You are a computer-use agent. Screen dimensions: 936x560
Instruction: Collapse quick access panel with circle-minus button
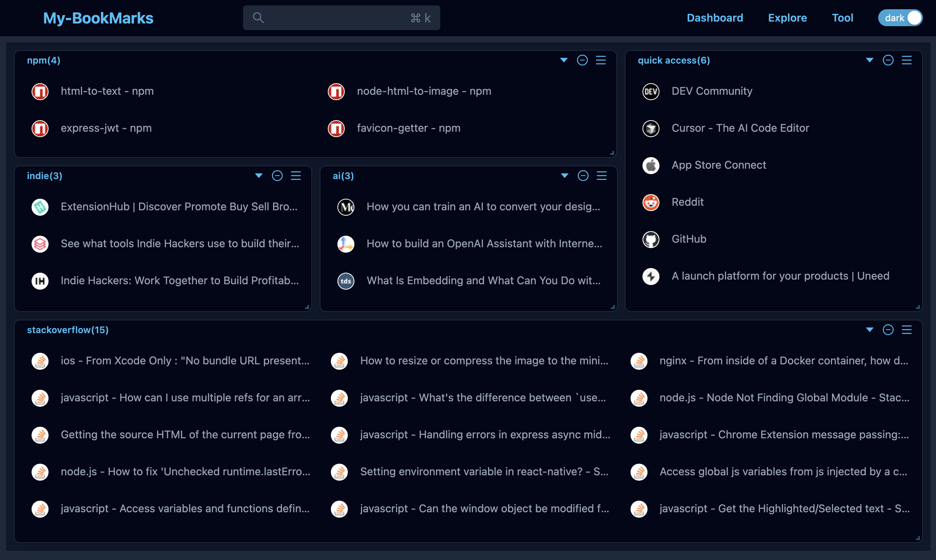(x=888, y=60)
